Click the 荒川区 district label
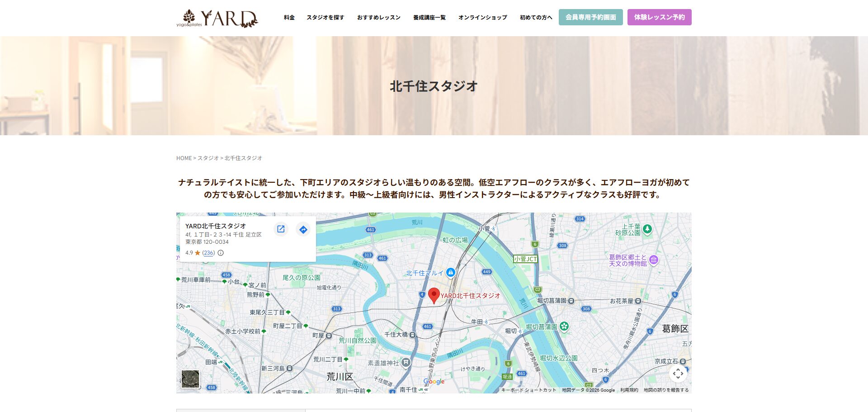The height and width of the screenshot is (412, 868). coord(340,377)
